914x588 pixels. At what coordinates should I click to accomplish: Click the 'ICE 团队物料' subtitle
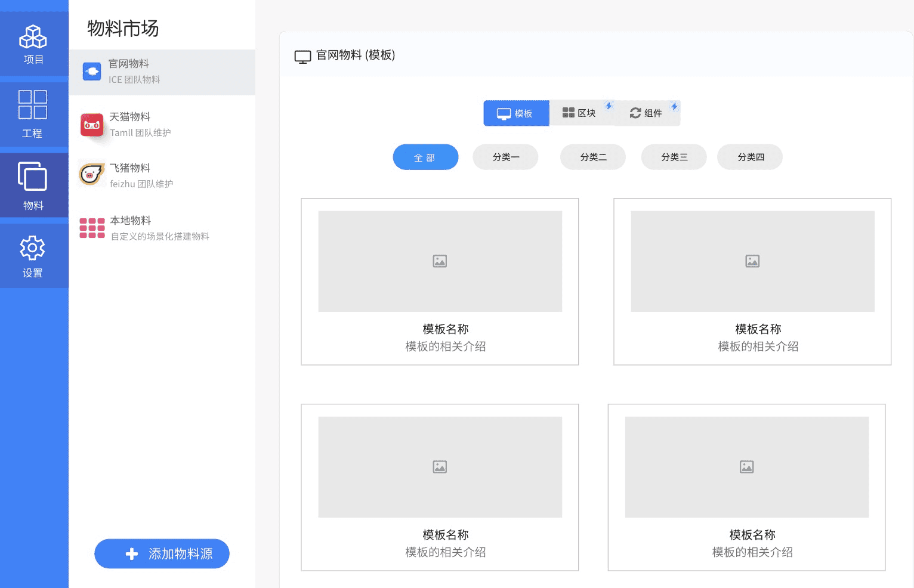point(134,80)
